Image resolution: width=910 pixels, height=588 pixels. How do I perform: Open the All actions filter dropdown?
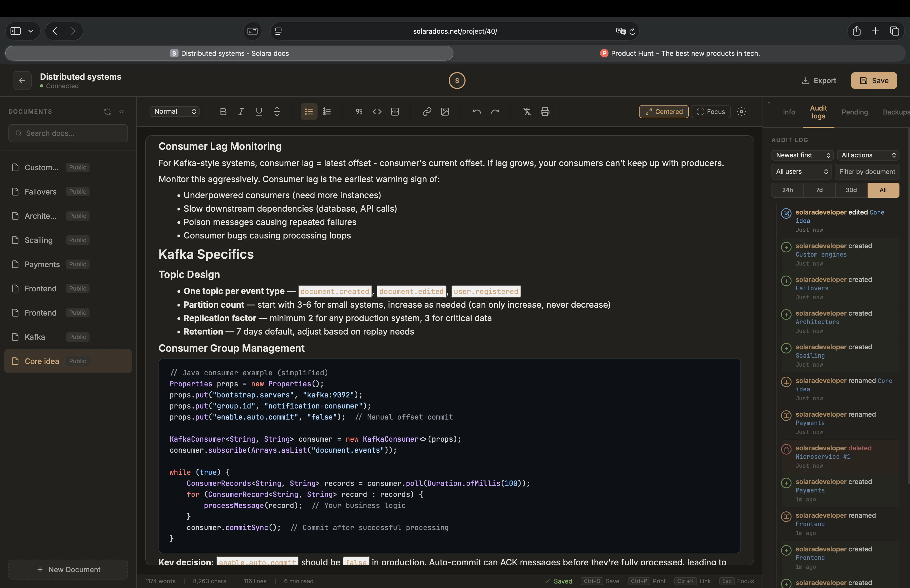coord(868,155)
